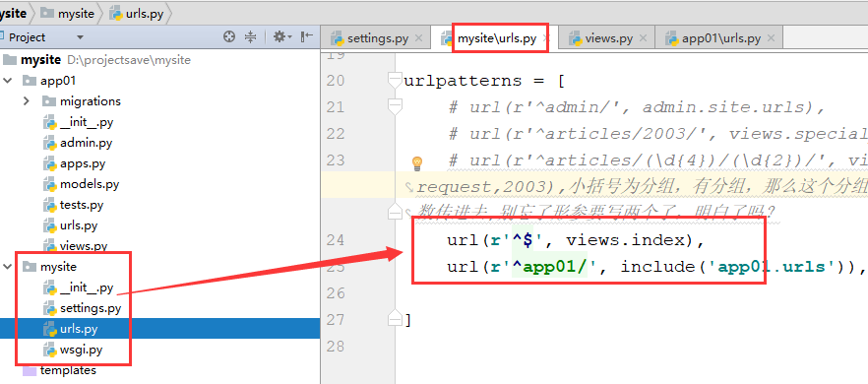Collapse the app01 folder
Viewport: 868px width, 384px height.
[8, 81]
